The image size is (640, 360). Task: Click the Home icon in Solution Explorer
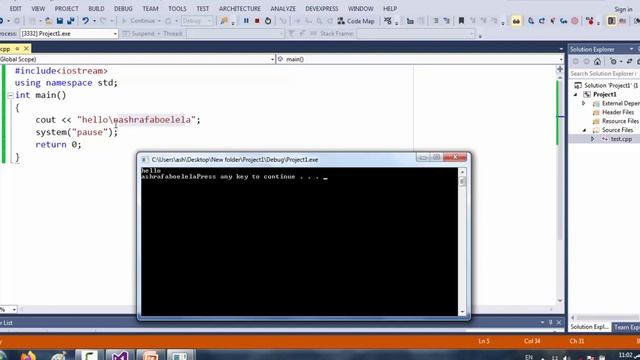point(598,62)
